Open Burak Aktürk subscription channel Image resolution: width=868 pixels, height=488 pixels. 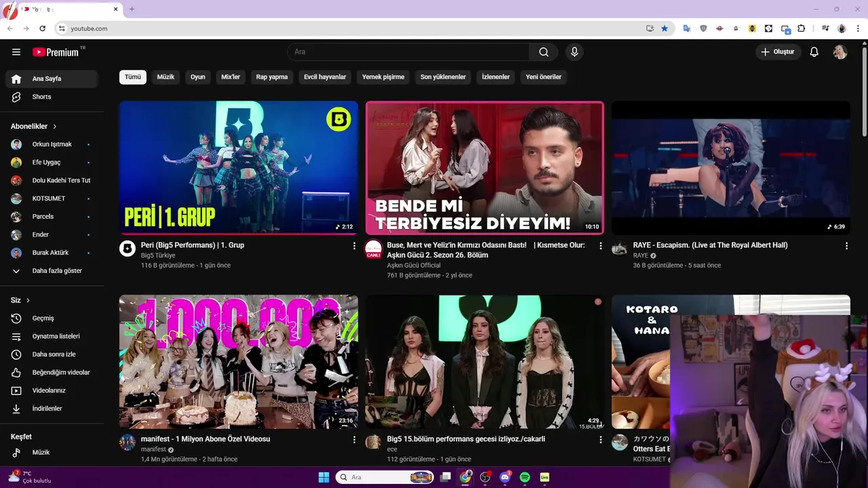click(52, 253)
